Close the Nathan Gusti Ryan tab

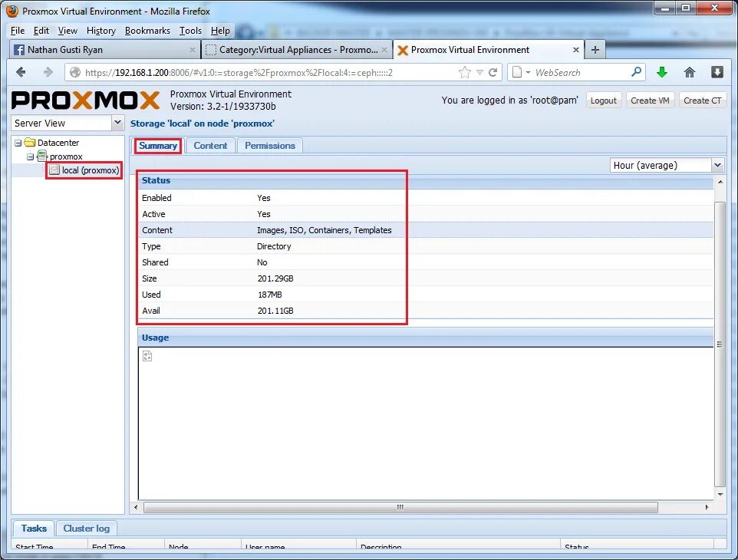click(192, 49)
